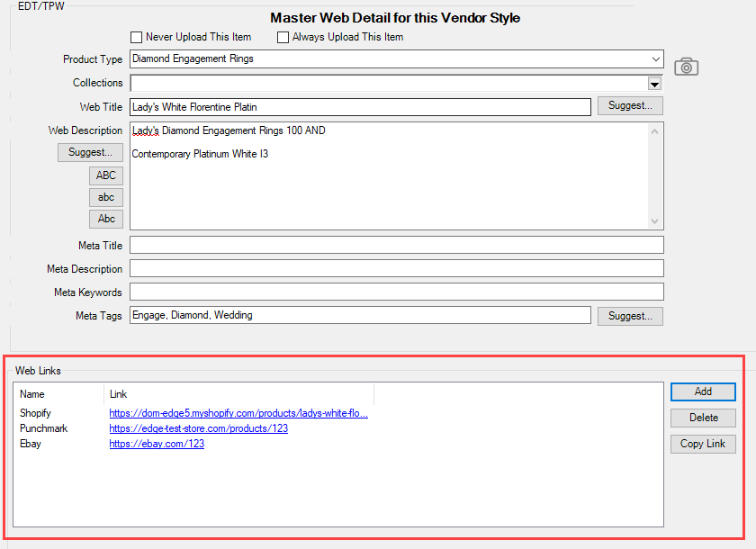Check Always Upload This Item
The image size is (756, 549).
(283, 37)
